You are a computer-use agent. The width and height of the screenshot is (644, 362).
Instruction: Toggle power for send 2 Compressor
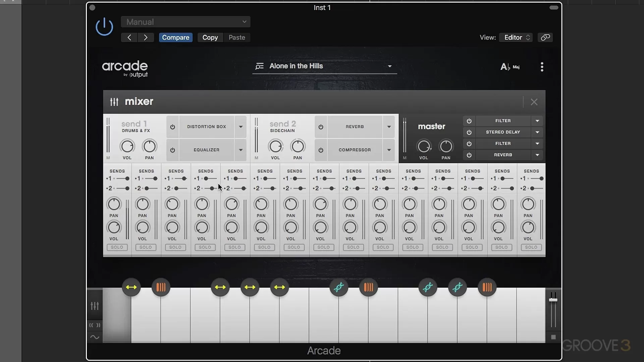pos(321,150)
